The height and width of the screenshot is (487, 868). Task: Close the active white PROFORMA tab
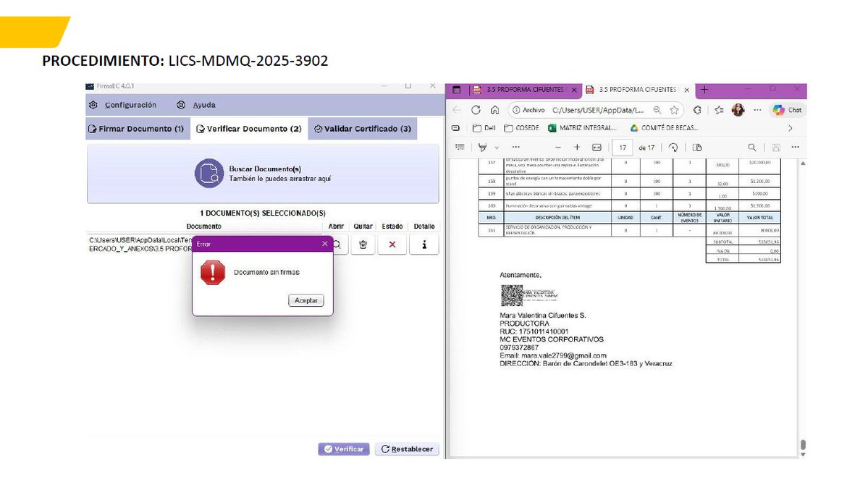click(x=686, y=90)
